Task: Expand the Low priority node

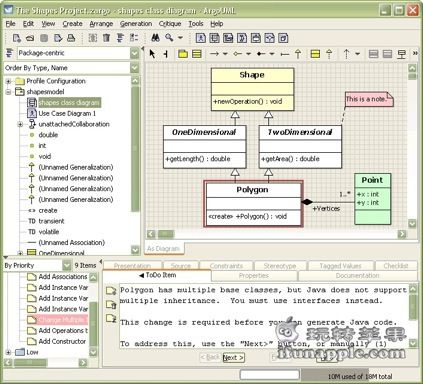Action: click(x=9, y=352)
